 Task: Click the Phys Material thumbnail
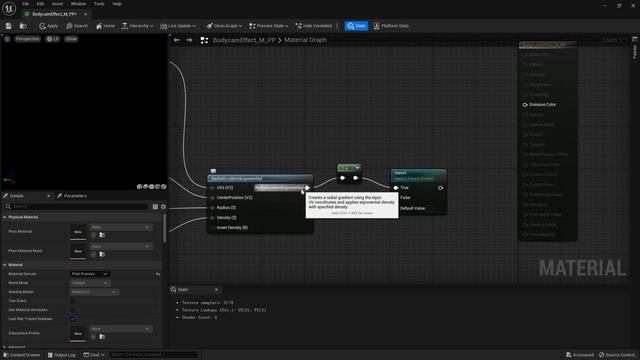click(x=78, y=232)
